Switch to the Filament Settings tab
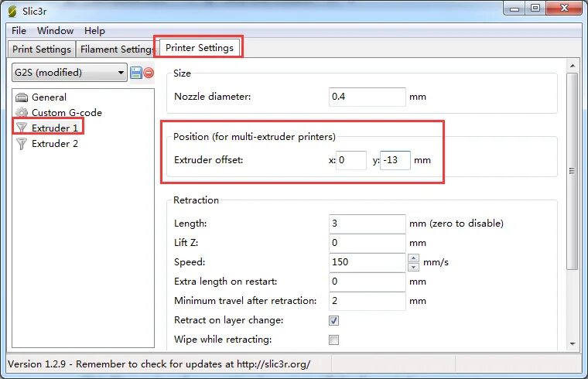The width and height of the screenshot is (588, 379). click(117, 49)
